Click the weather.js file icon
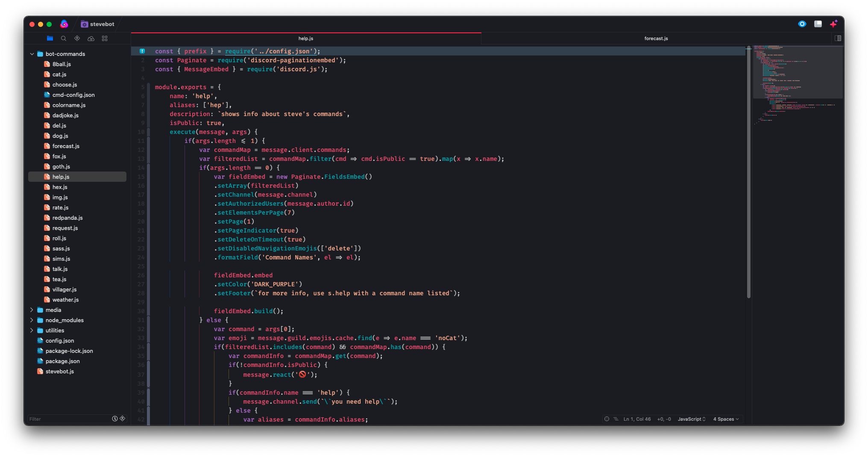868x457 pixels. pos(47,300)
